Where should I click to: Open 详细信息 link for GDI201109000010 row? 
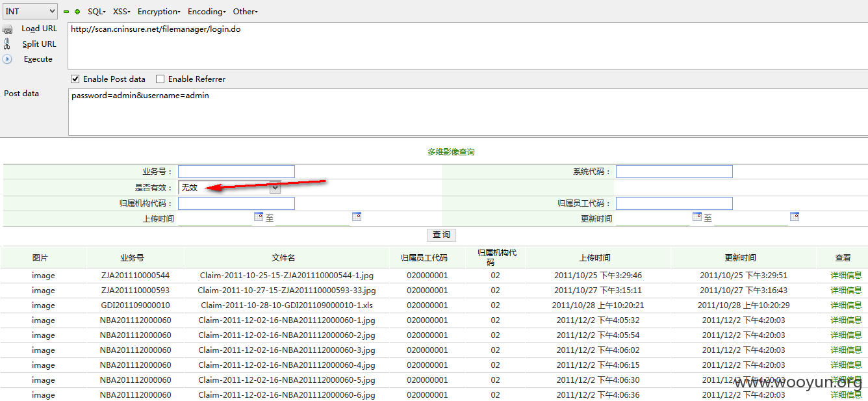tap(846, 305)
